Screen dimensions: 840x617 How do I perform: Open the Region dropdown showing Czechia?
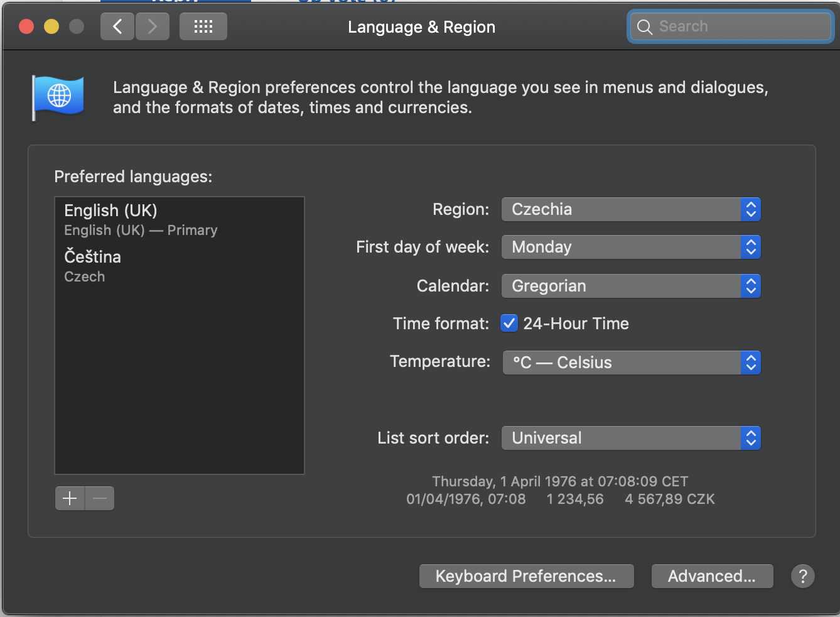[x=630, y=209]
